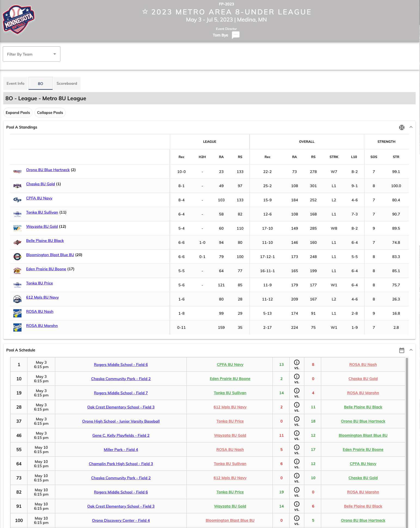
Task: Collapse the Pool A Standings section chevron
Action: point(411,127)
